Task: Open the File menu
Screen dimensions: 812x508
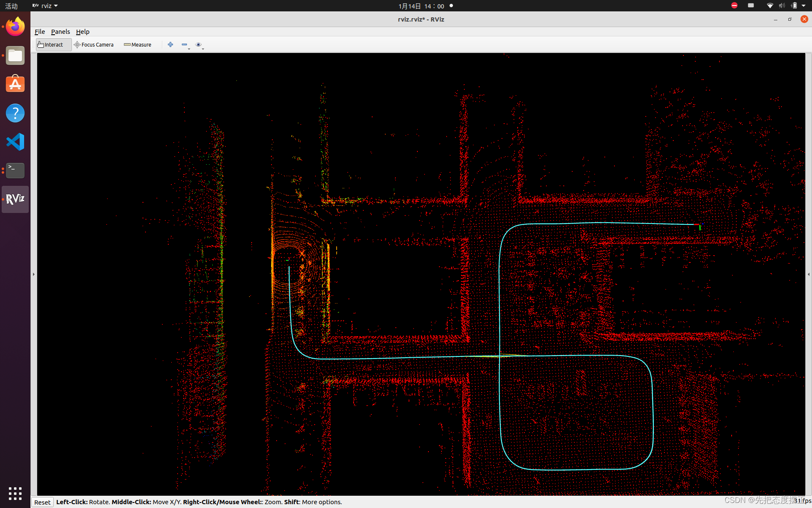Action: coord(40,32)
